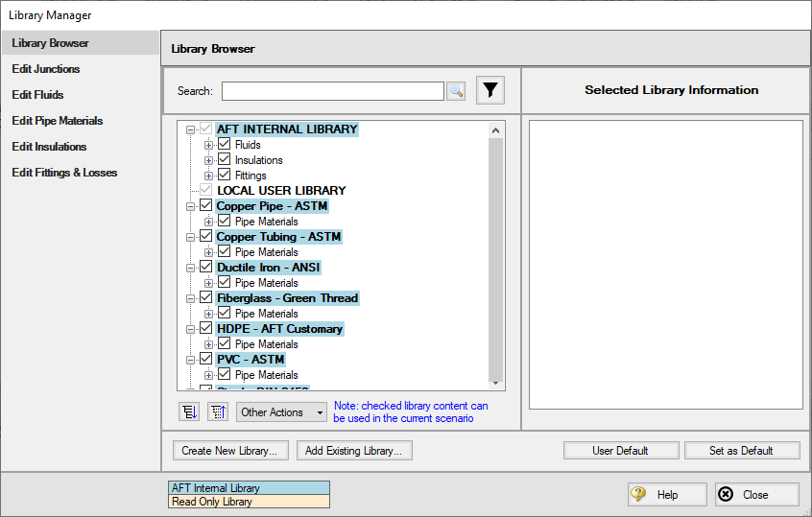Expand the Fittings tree node
The image size is (812, 517).
click(208, 176)
